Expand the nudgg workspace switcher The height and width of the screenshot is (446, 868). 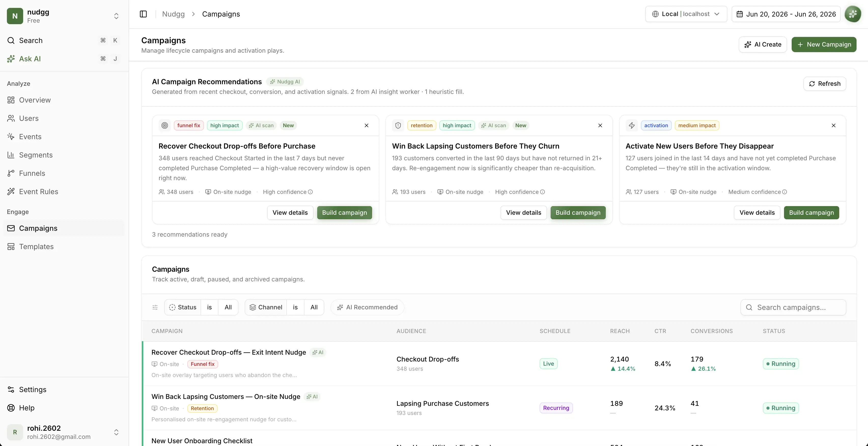[116, 16]
